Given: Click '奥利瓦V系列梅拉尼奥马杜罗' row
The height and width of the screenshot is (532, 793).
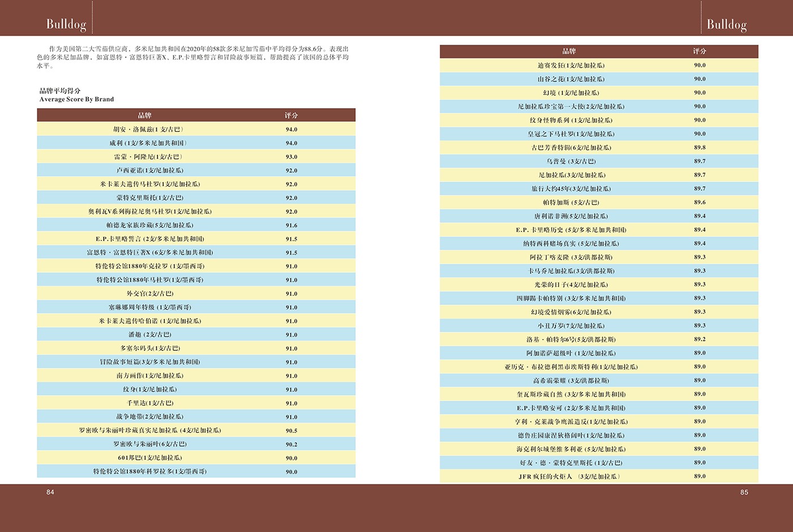Looking at the screenshot, I should click(x=196, y=211).
